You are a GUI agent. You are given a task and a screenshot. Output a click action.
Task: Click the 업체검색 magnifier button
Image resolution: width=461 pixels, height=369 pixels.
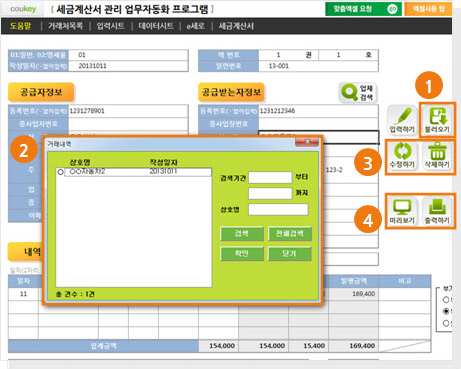(358, 93)
